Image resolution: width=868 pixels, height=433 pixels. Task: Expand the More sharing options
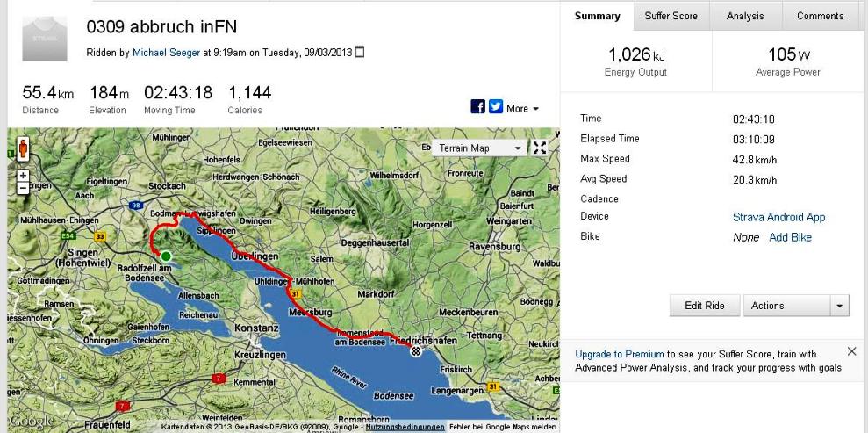coord(523,109)
